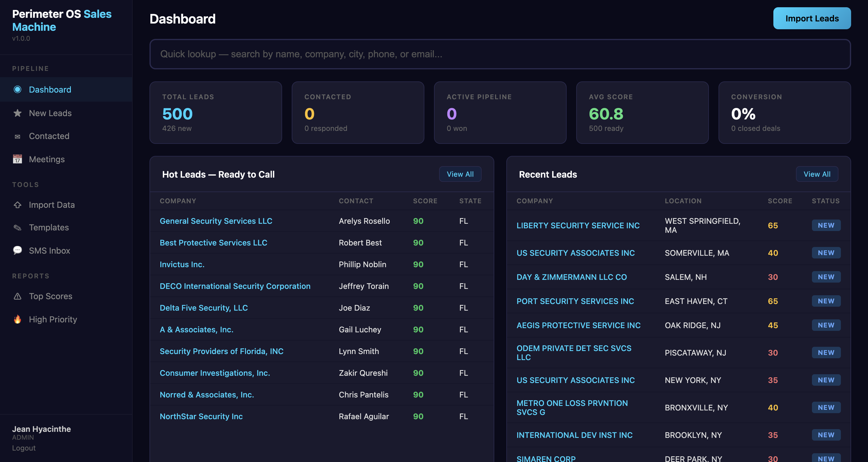Open the Meetings page
This screenshot has width=868, height=462.
[66, 159]
